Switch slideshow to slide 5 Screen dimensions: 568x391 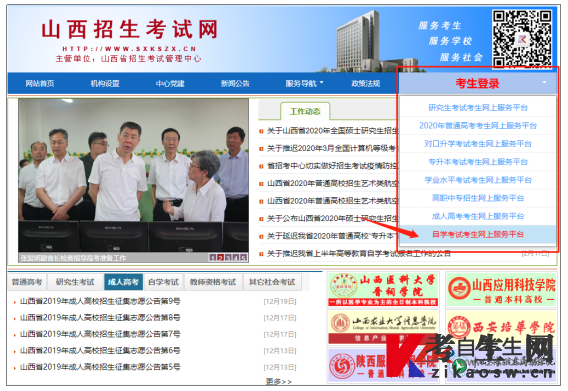244,258
